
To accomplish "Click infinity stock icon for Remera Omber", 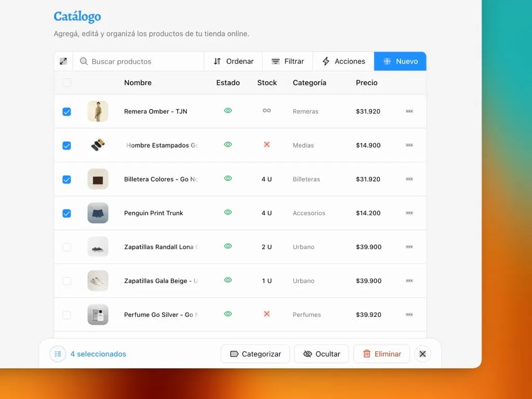I will [x=267, y=111].
